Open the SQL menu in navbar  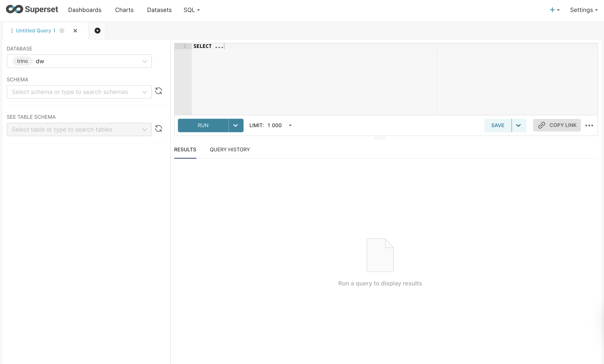[x=191, y=10]
